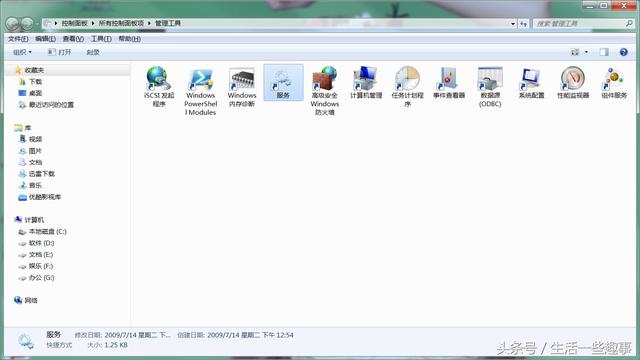
Task: Select 高级安全 Windows 防火墙 icon
Action: pyautogui.click(x=324, y=91)
